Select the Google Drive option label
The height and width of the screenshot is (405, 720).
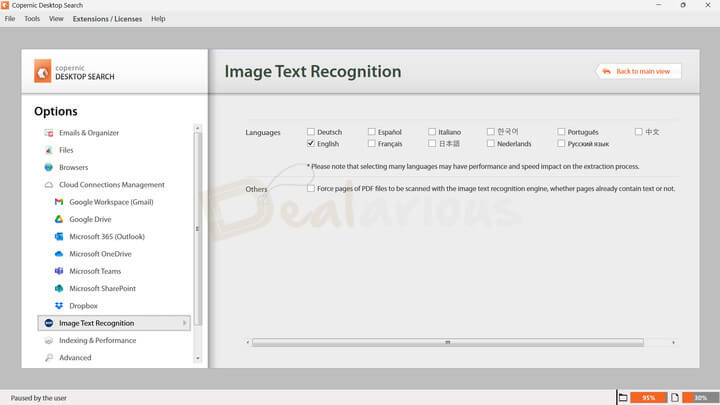(90, 219)
